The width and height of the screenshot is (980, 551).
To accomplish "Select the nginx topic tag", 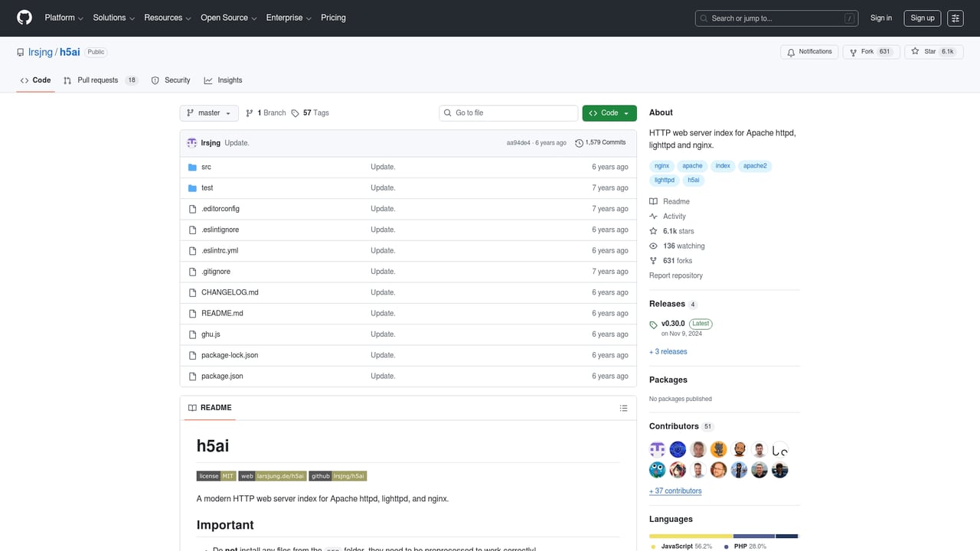I will (x=661, y=166).
